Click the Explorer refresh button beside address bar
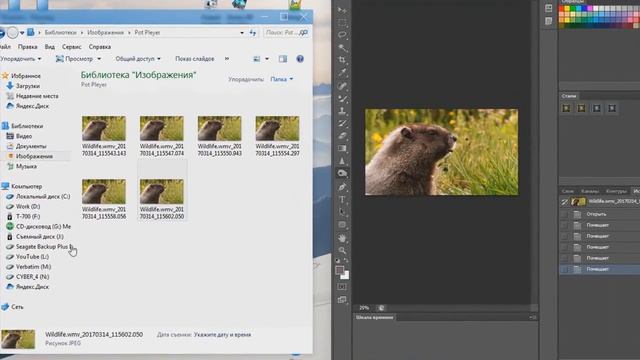 (x=253, y=33)
